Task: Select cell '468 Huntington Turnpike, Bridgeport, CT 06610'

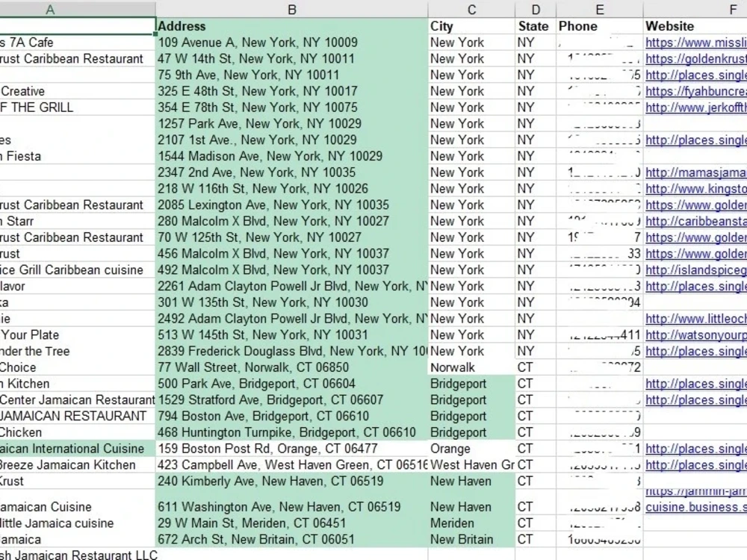Action: click(x=291, y=432)
